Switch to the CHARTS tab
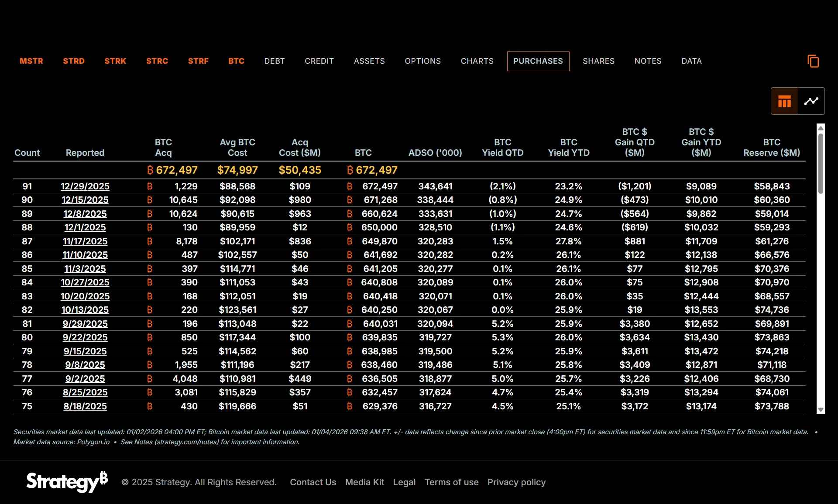The height and width of the screenshot is (504, 838). point(477,61)
